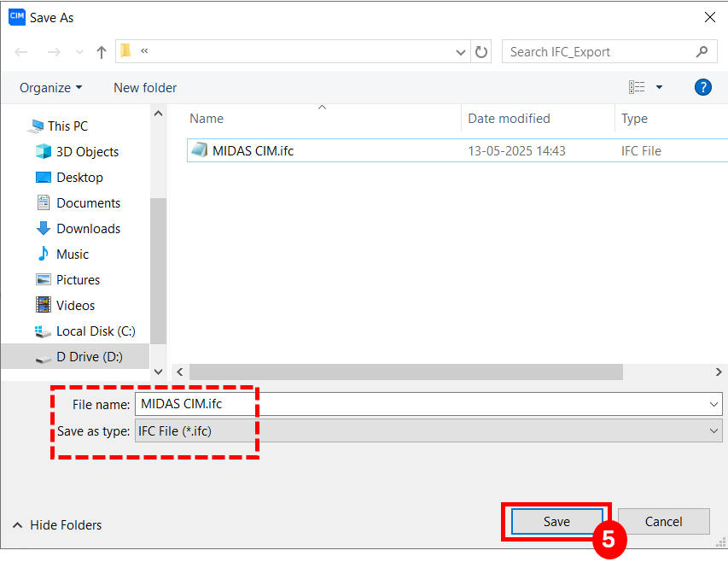Viewport: 728px width, 562px height.
Task: Click the 13-05-2025 14:43 date cell
Action: (x=516, y=151)
